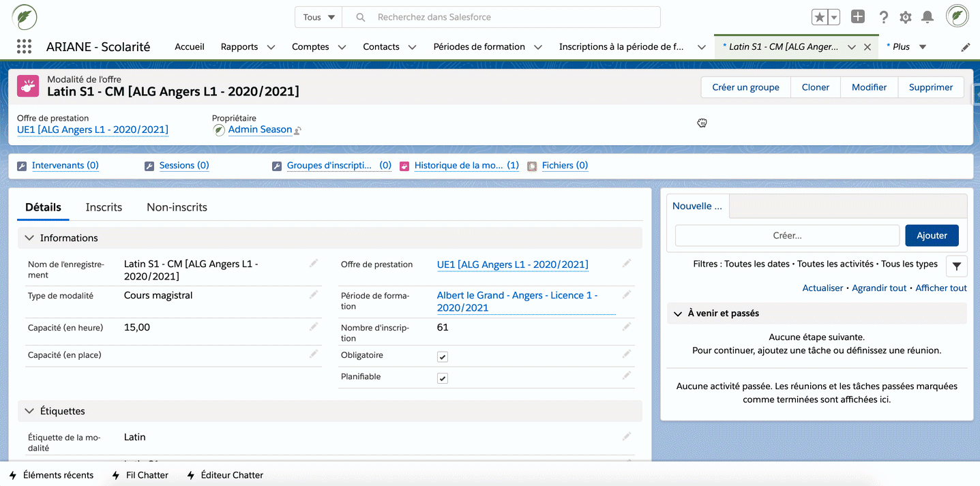
Task: Uncheck the Obligatoire checkbox
Action: (x=443, y=356)
